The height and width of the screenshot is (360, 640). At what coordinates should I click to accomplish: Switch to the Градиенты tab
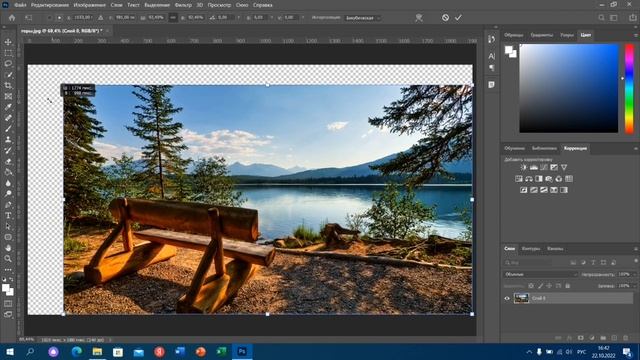tap(542, 35)
